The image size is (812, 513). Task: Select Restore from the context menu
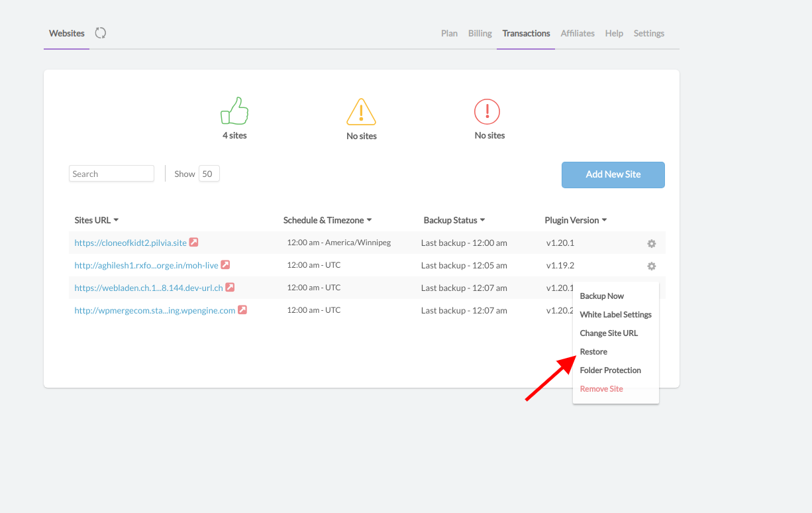(x=593, y=351)
